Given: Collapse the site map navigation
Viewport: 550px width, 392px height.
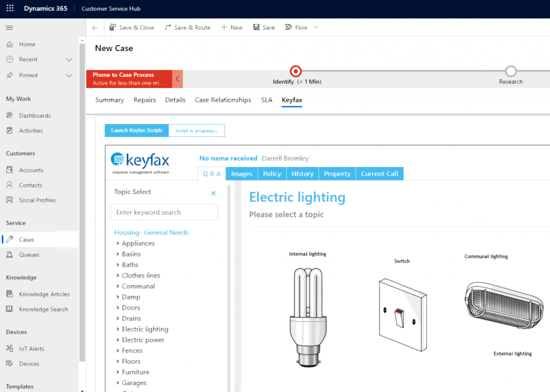Looking at the screenshot, I should coord(9,27).
